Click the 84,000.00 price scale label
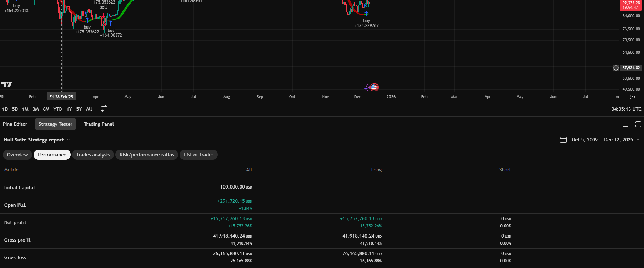The image size is (644, 268). point(631,16)
